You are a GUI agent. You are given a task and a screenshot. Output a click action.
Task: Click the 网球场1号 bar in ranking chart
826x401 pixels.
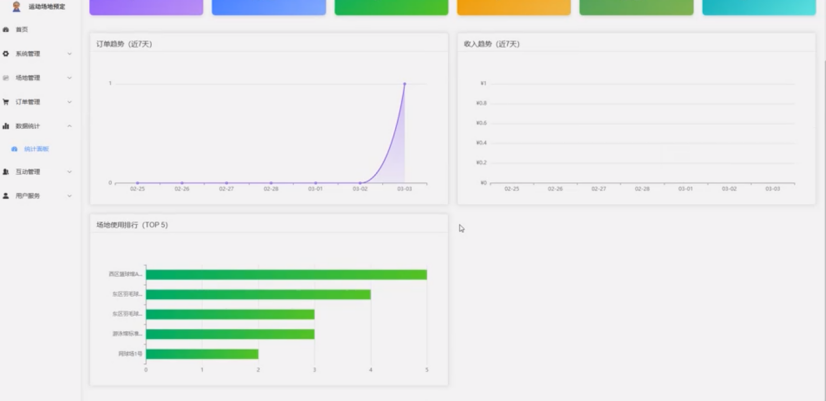202,354
